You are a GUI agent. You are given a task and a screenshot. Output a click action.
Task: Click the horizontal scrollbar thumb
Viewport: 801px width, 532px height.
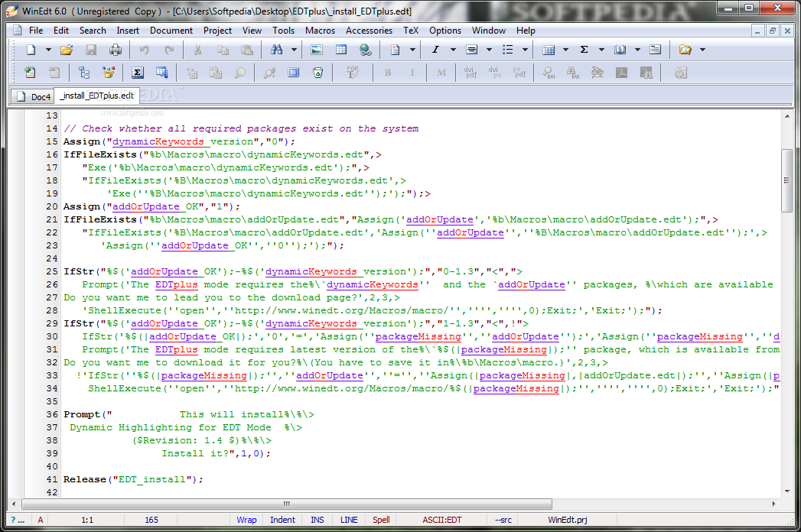click(287, 504)
